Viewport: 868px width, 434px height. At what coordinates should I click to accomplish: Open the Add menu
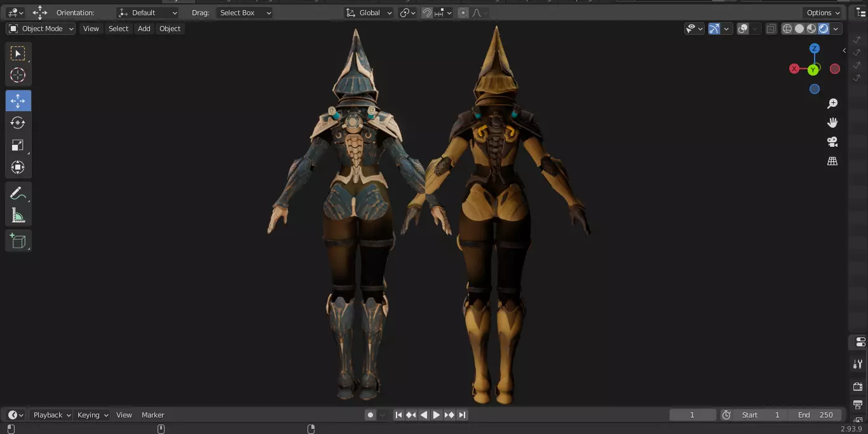[144, 29]
